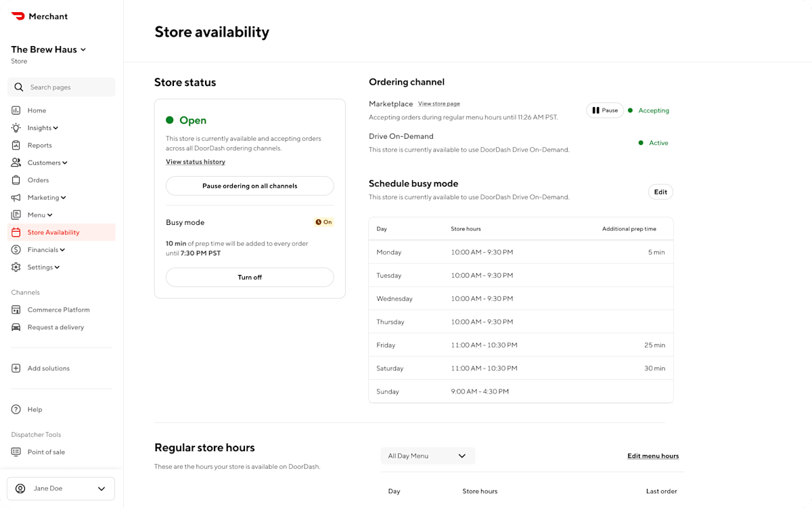Select the Add solutions icon
The height and width of the screenshot is (508, 812).
pos(15,368)
